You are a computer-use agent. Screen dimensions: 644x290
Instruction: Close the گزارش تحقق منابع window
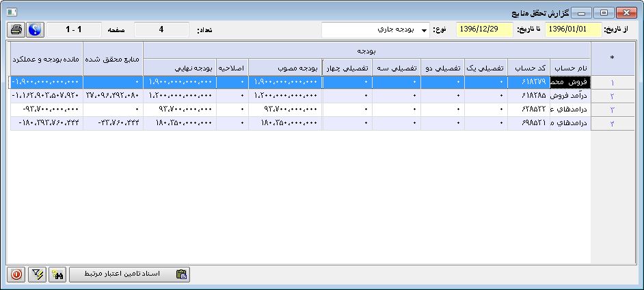pos(626,13)
